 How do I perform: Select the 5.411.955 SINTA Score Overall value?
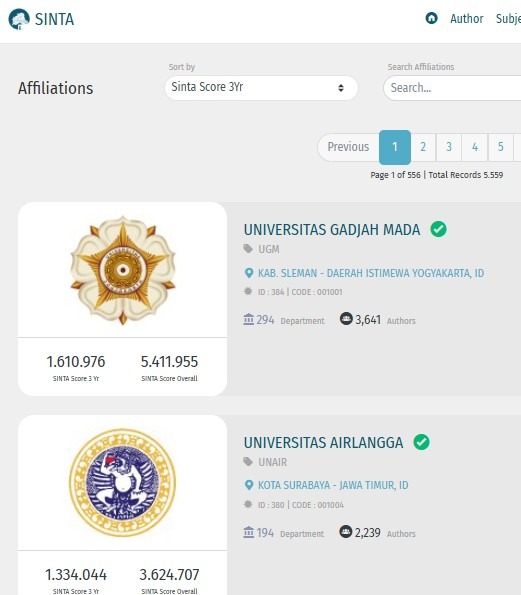[169, 362]
